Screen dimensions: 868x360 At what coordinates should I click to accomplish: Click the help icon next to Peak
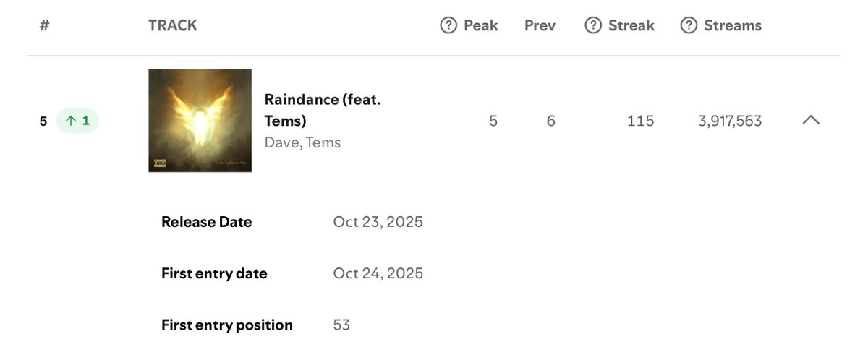pos(448,25)
